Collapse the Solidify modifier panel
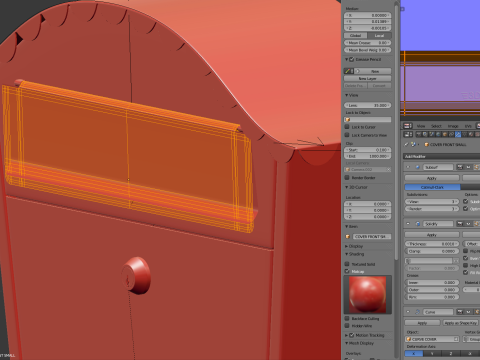 [408, 224]
